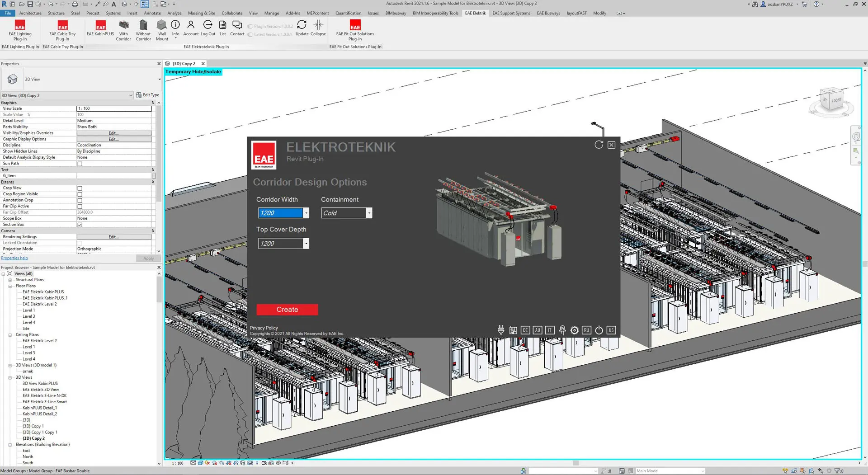
Task: Open the Top Cover Depth dropdown
Action: (x=306, y=244)
